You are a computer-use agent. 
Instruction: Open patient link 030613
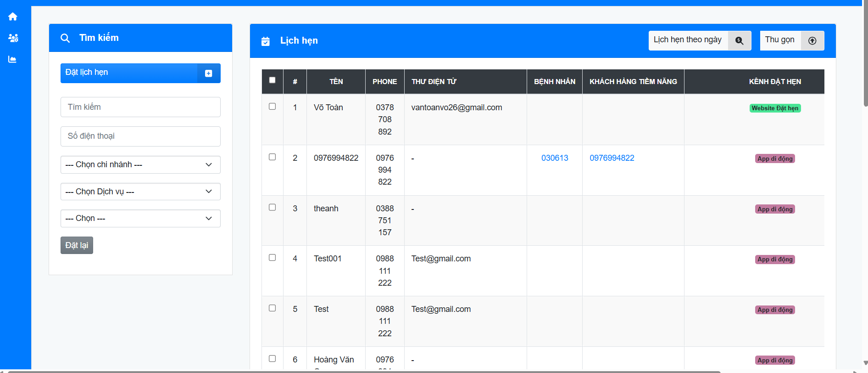pyautogui.click(x=554, y=158)
